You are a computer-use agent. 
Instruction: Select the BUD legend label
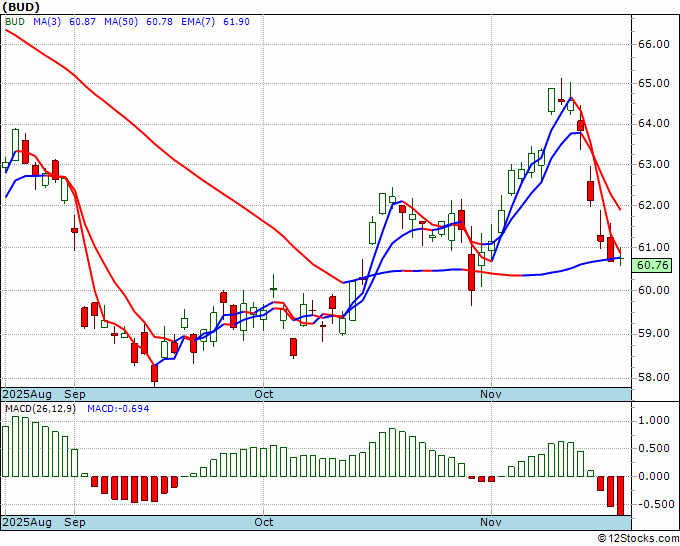15,22
